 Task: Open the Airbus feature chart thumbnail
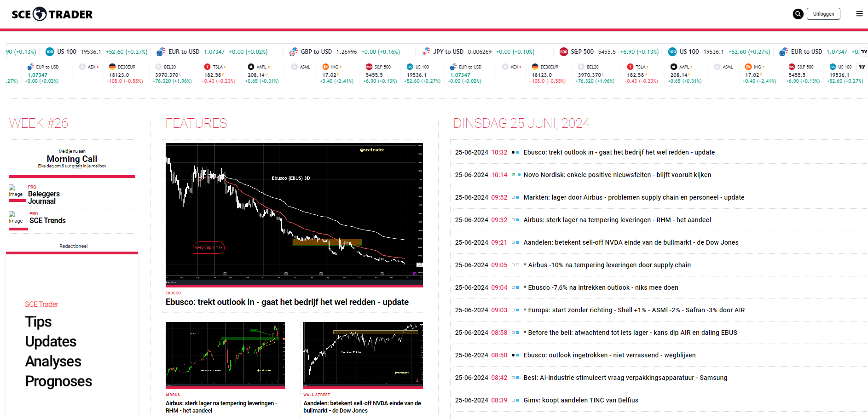[x=225, y=355]
